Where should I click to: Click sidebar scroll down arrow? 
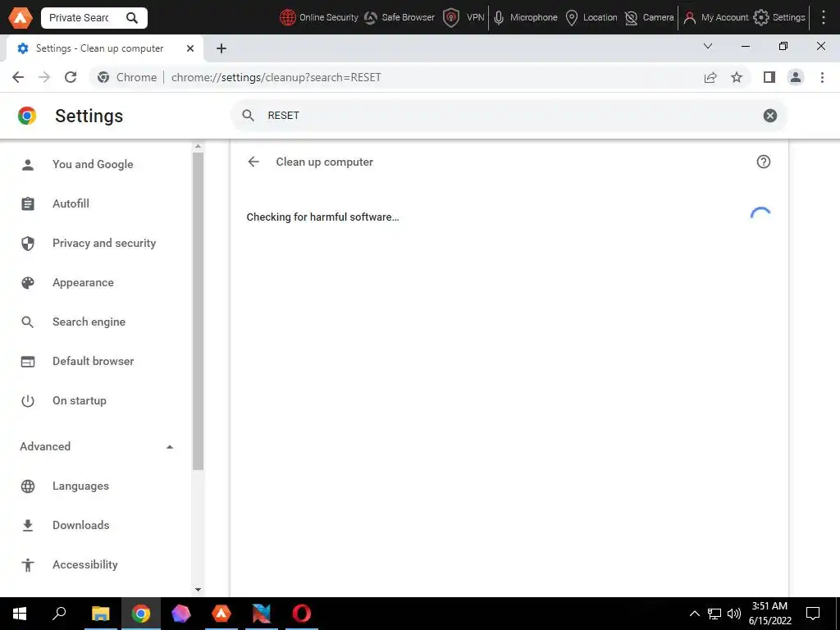click(198, 589)
